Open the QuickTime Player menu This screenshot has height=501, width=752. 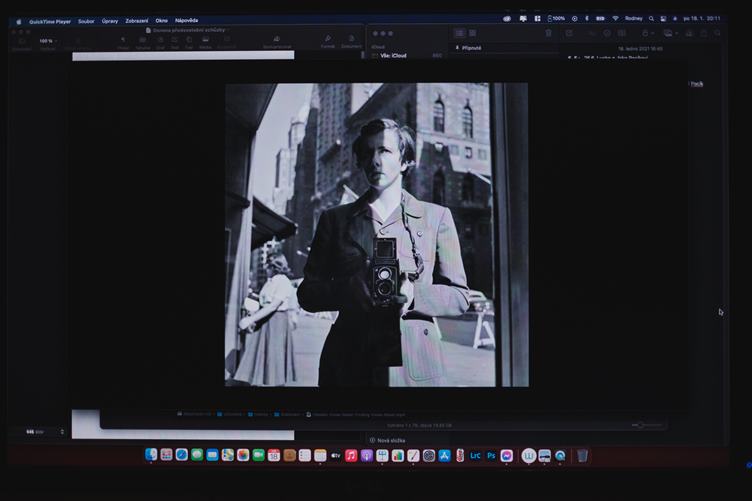click(50, 22)
